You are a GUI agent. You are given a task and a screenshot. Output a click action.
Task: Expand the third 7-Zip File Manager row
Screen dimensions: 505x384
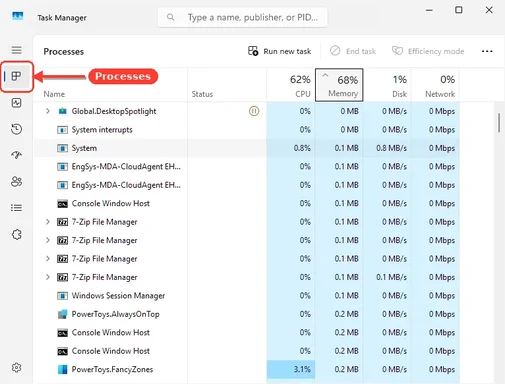48,259
